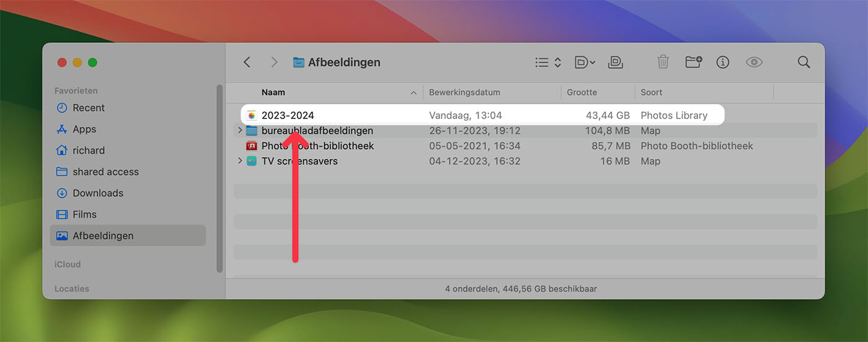
Task: Select the 2023-2024 Photos Library row
Action: [x=482, y=115]
